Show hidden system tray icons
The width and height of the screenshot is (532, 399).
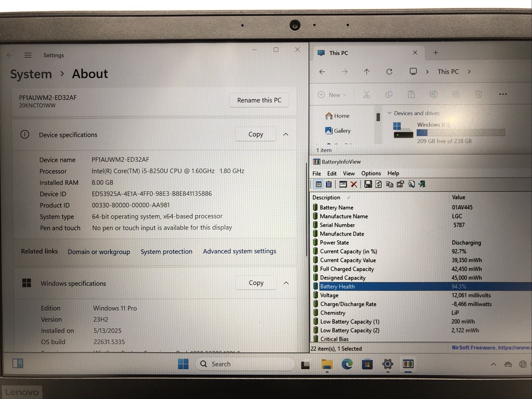coord(494,364)
